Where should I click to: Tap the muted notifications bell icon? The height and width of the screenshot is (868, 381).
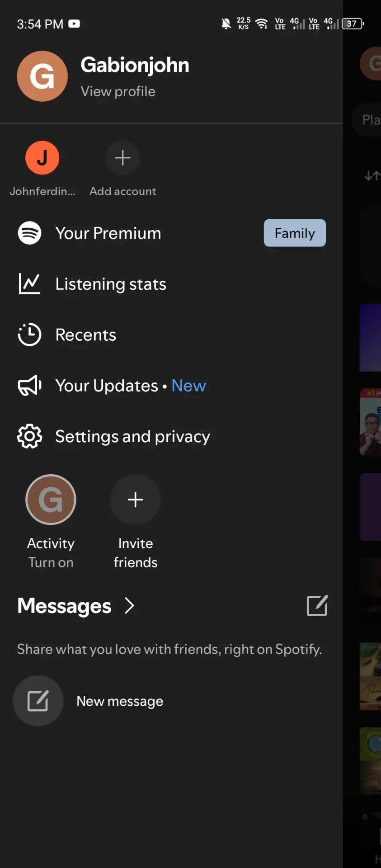[x=226, y=24]
